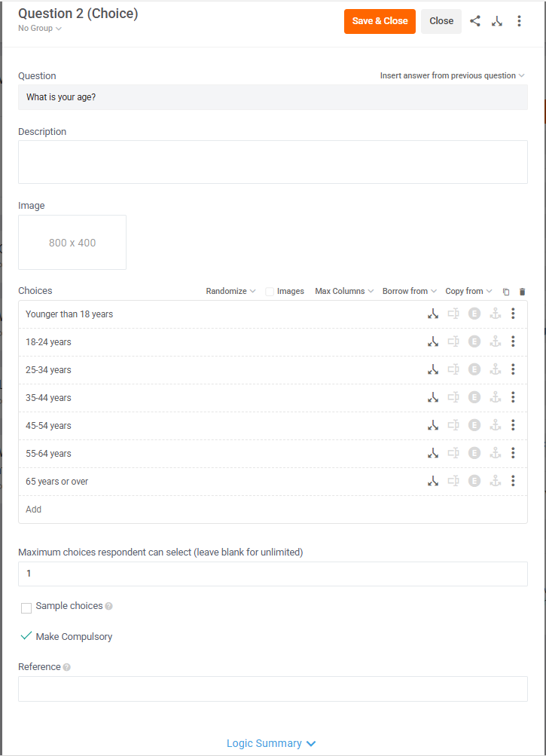Open more options for '55-64 years' row
Screen dimensions: 546x756
(x=513, y=453)
